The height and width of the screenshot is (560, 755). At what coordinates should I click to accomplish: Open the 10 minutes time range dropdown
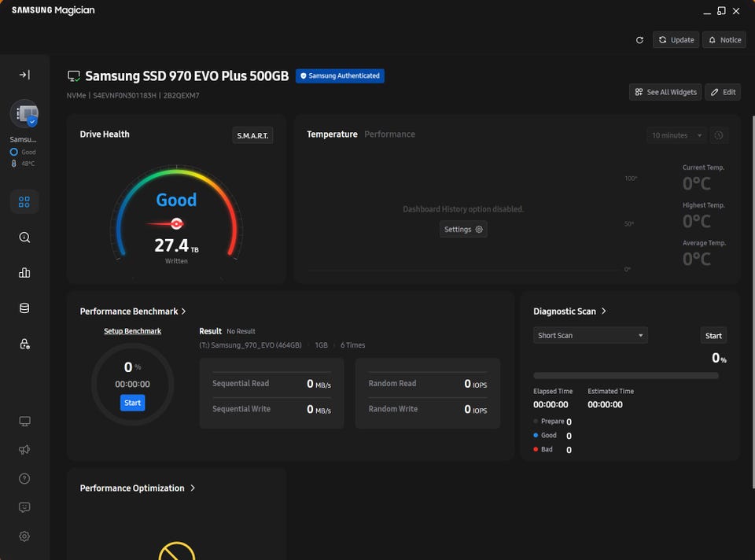(676, 135)
